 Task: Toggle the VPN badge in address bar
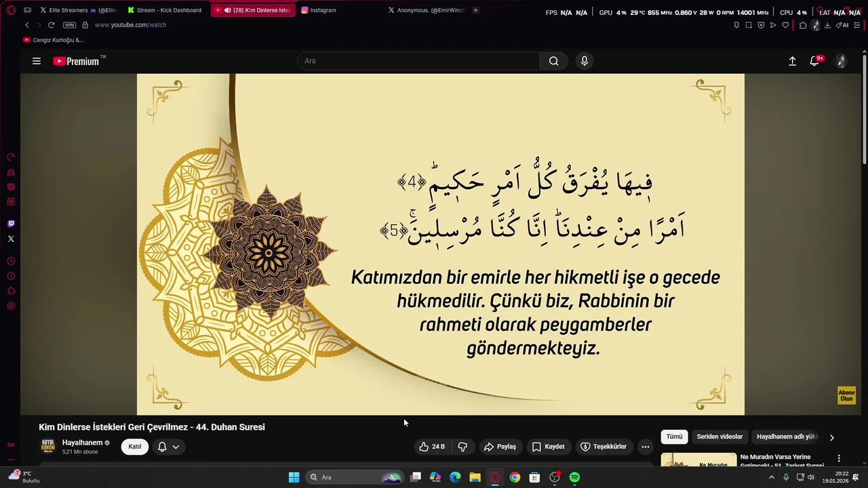point(69,25)
